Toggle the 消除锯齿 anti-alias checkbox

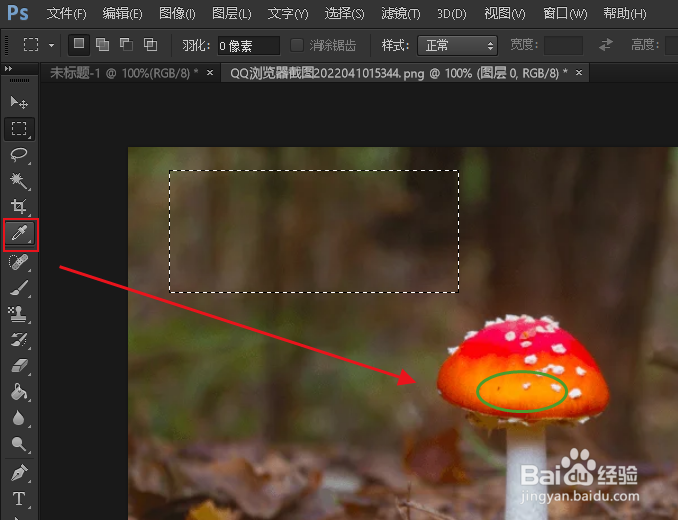[297, 45]
